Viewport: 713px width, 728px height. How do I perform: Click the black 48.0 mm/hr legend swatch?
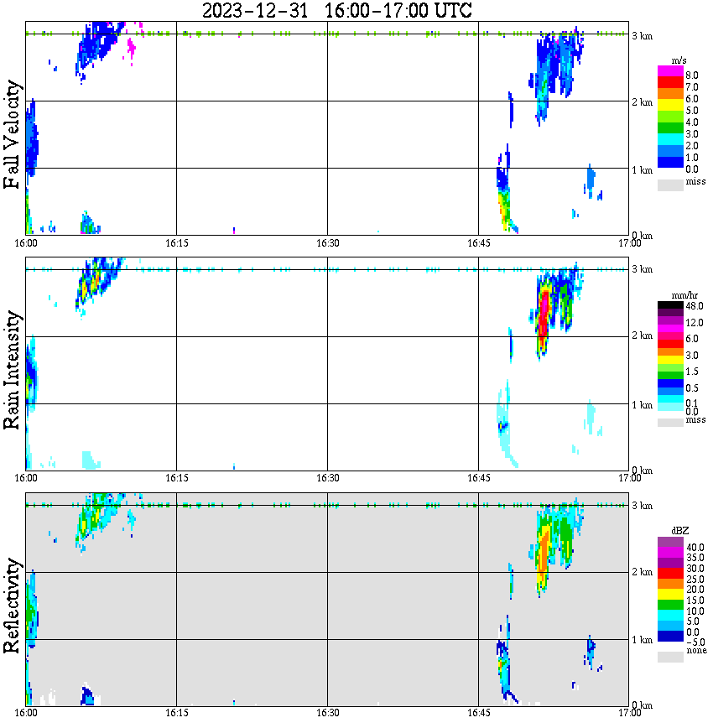670,305
